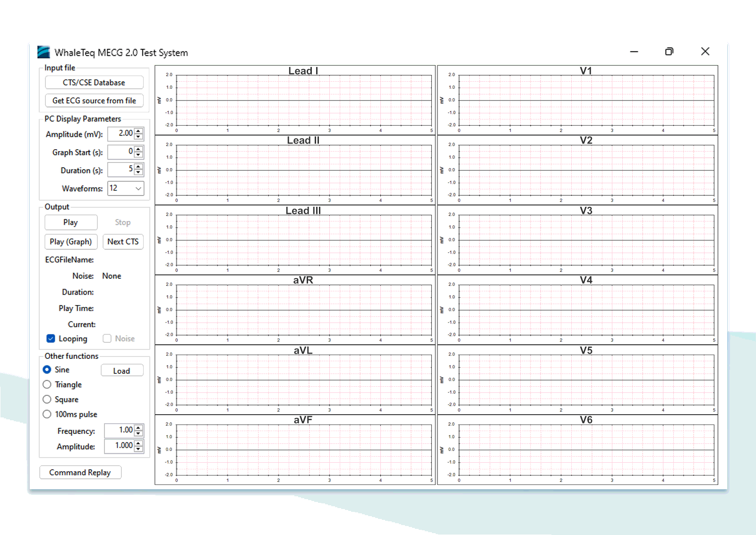
Task: Click the Play (Graph) button
Action: (71, 242)
